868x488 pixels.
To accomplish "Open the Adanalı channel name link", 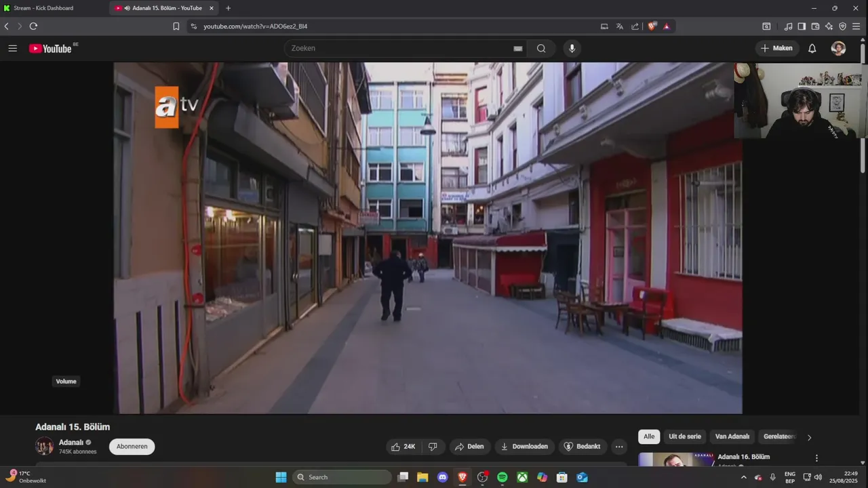I will tap(71, 442).
